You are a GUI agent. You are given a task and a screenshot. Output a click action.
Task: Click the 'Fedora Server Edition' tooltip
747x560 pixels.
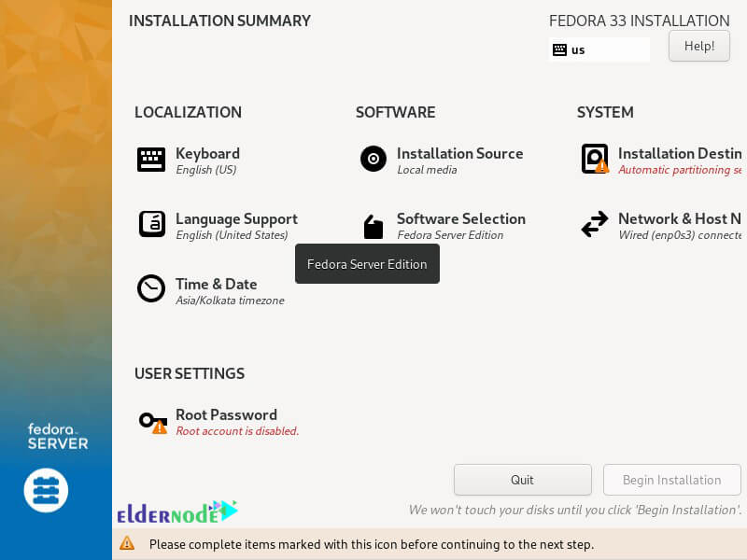coord(367,264)
